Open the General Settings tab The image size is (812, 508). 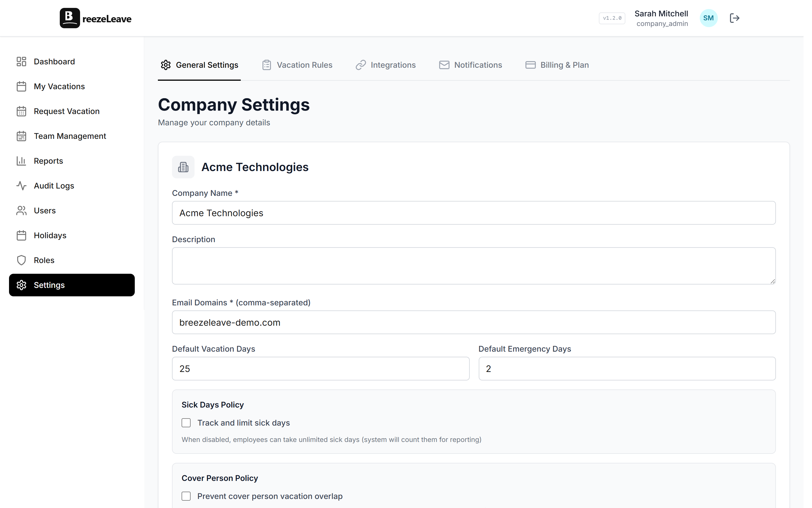pyautogui.click(x=199, y=65)
